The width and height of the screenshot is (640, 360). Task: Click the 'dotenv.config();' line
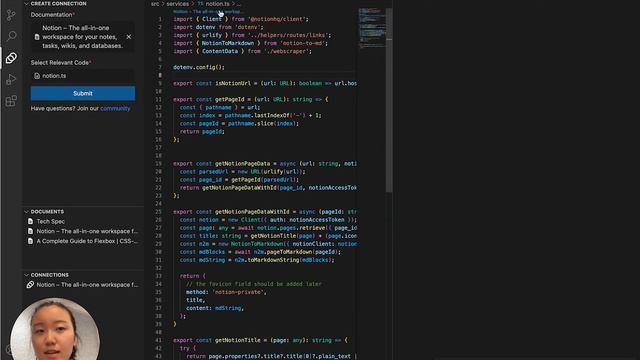[199, 67]
